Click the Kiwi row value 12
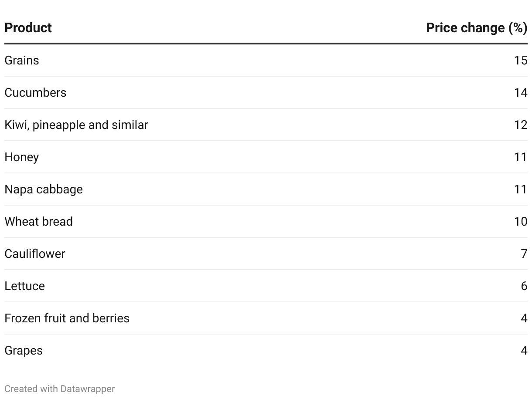The height and width of the screenshot is (399, 532). click(521, 125)
